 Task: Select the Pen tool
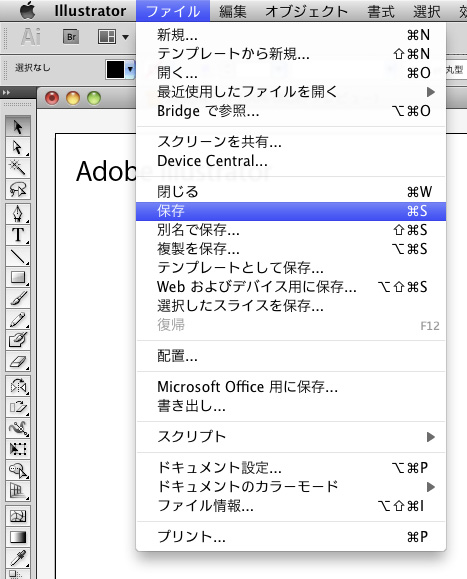18,214
